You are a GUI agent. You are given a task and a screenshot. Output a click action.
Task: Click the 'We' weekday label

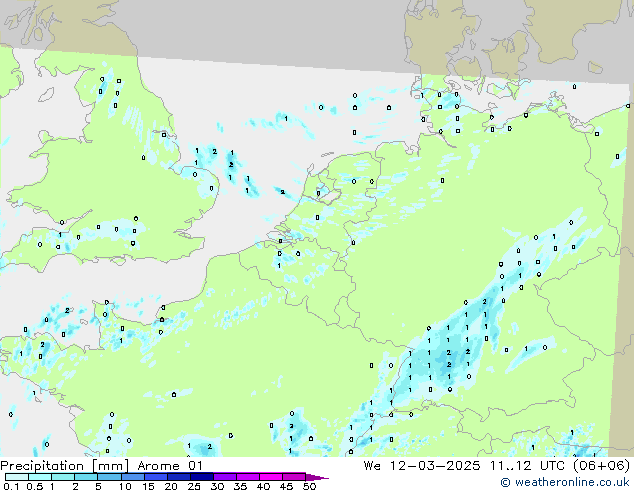pos(372,466)
